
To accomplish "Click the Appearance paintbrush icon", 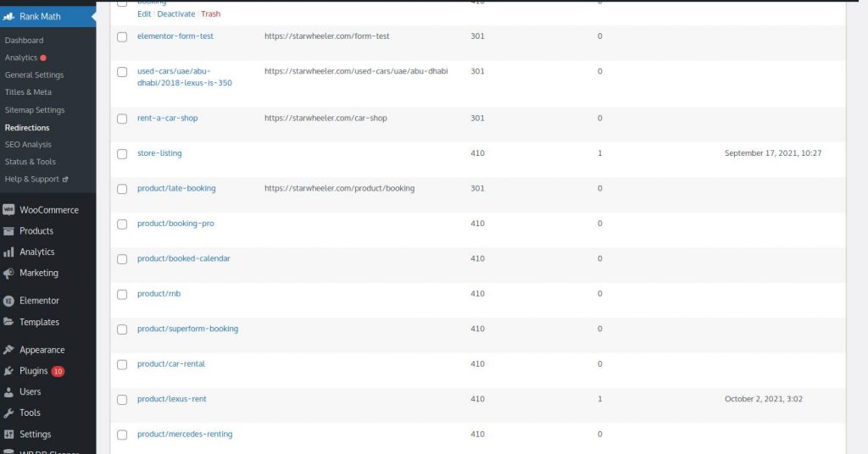I will tap(8, 350).
